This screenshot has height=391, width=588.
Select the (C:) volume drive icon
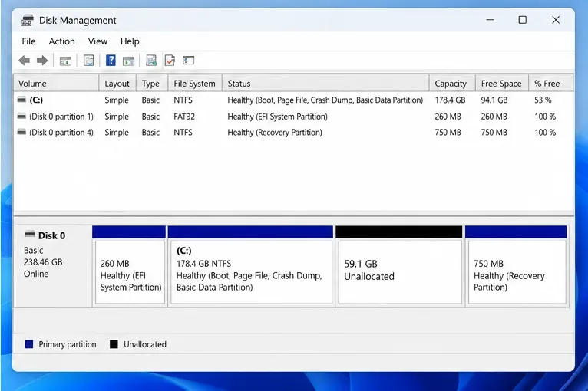[x=21, y=100]
